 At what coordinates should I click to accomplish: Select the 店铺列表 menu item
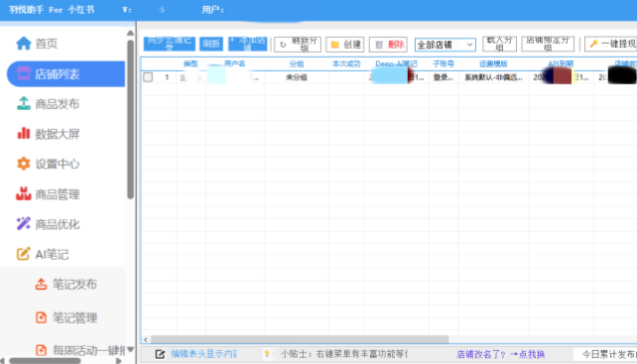coord(65,74)
